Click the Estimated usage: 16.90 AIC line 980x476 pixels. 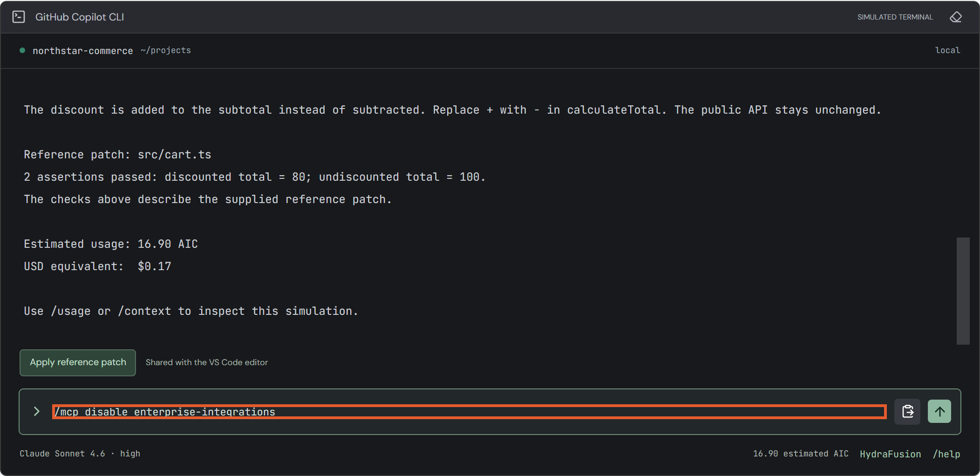(111, 244)
